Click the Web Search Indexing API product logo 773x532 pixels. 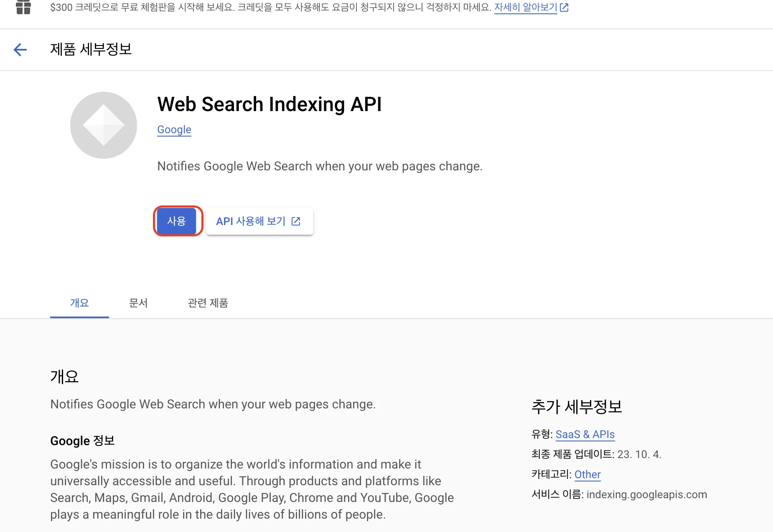pyautogui.click(x=104, y=125)
